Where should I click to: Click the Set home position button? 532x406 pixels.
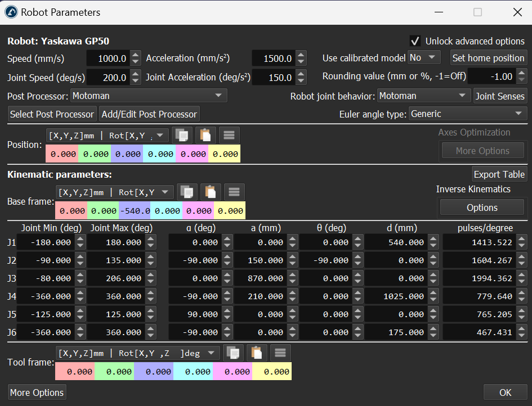tap(488, 58)
